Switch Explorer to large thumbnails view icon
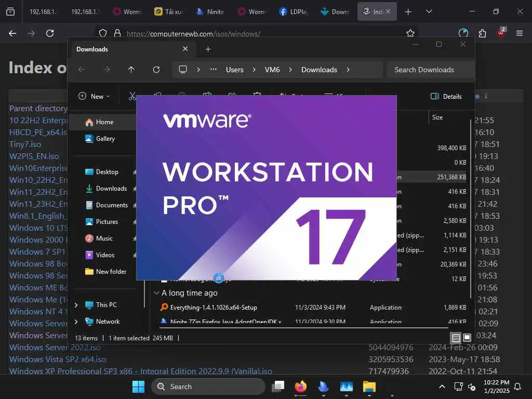The height and width of the screenshot is (399, 532). tap(467, 338)
